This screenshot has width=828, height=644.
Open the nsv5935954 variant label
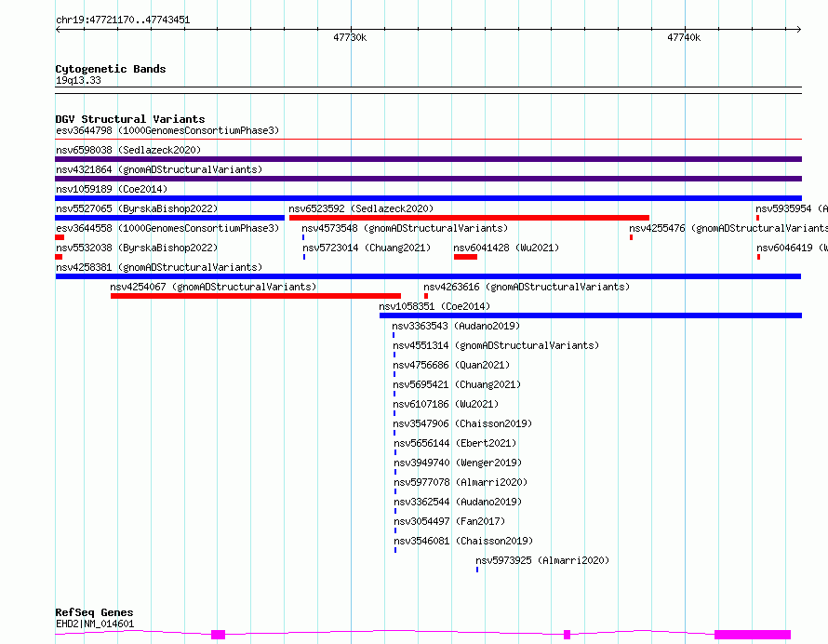point(791,208)
